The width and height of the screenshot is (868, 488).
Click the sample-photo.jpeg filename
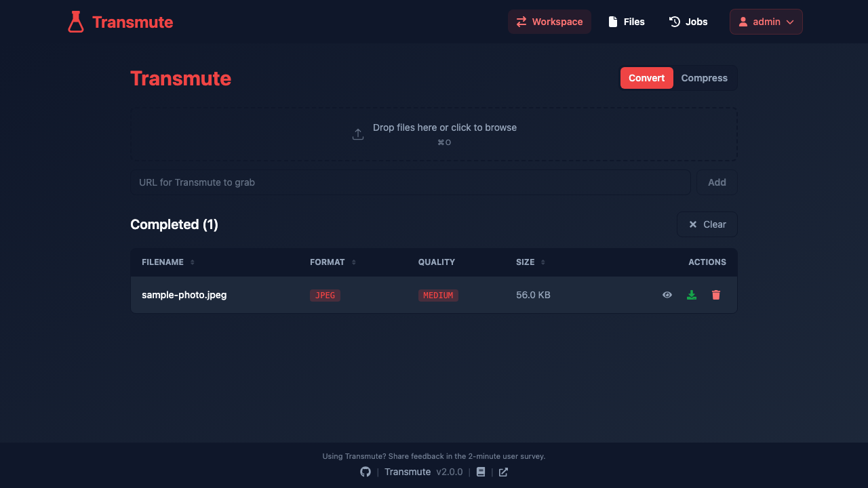(x=184, y=295)
